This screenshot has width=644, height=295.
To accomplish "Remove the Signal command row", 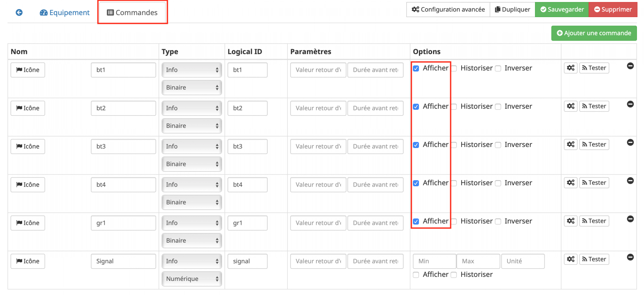I will point(630,257).
